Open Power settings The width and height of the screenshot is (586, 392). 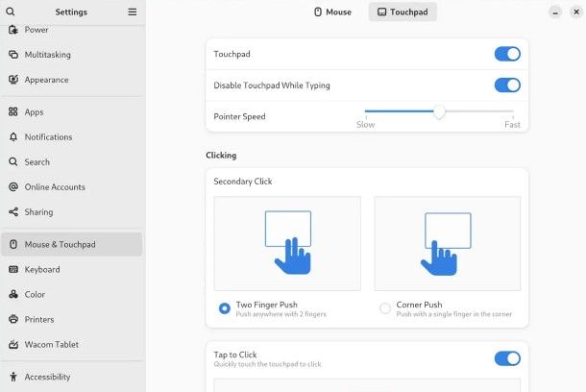[72, 30]
